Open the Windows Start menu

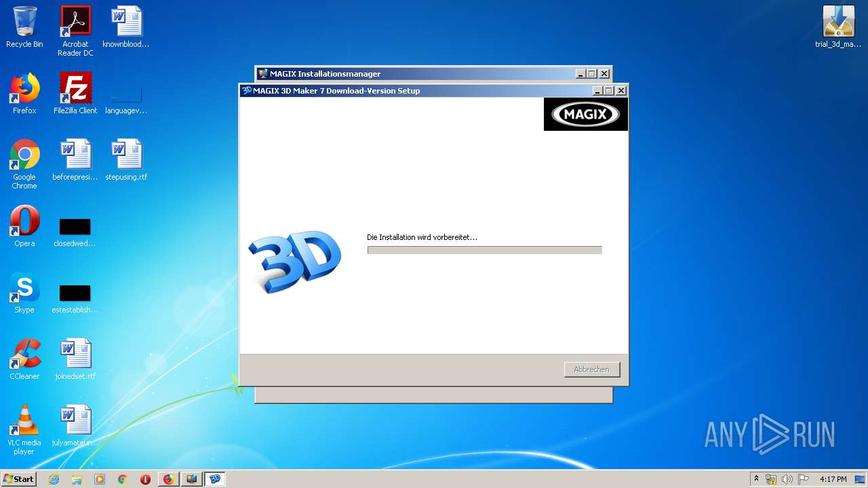[x=18, y=479]
